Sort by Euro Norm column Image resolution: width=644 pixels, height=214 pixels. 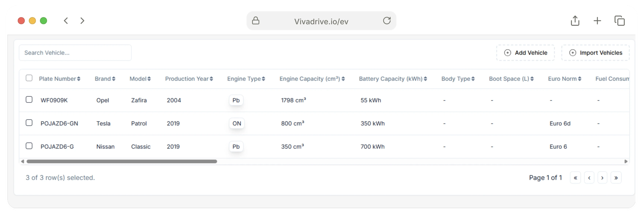tap(564, 79)
